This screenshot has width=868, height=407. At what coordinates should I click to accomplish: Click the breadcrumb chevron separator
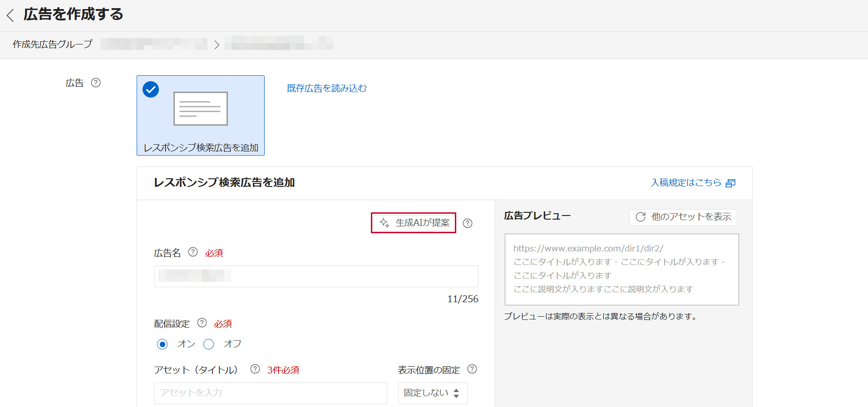(217, 44)
